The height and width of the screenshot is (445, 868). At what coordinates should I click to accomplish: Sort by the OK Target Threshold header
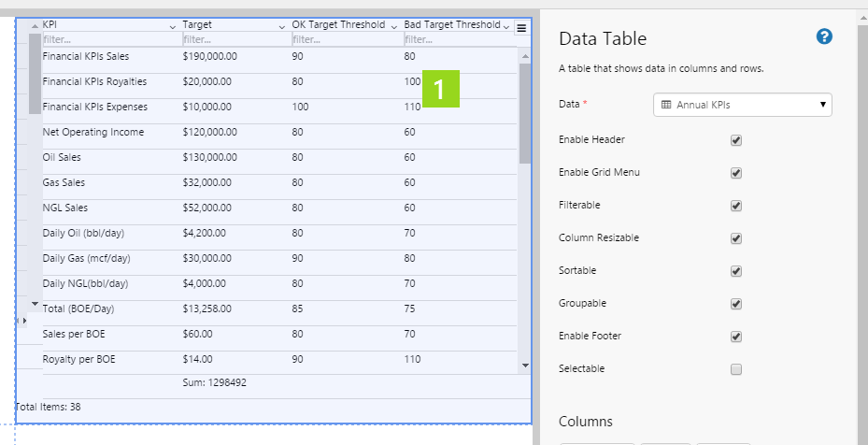pyautogui.click(x=338, y=25)
